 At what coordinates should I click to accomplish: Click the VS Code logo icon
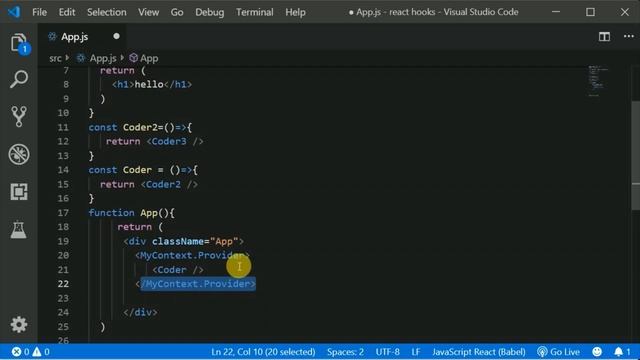coord(14,12)
